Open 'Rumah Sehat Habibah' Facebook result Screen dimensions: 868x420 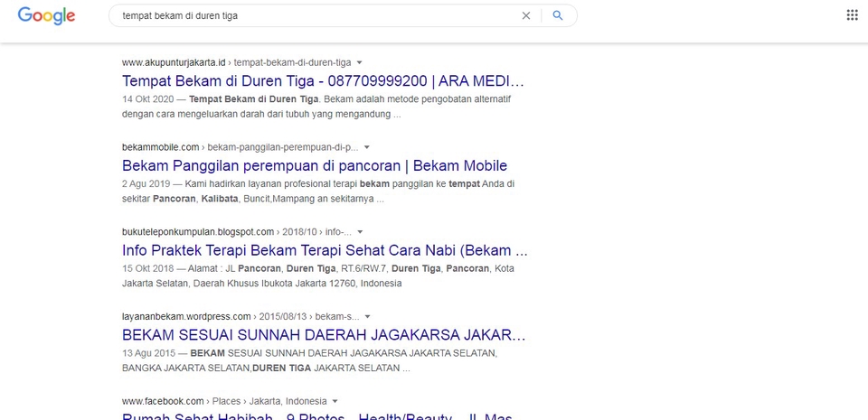click(316, 416)
